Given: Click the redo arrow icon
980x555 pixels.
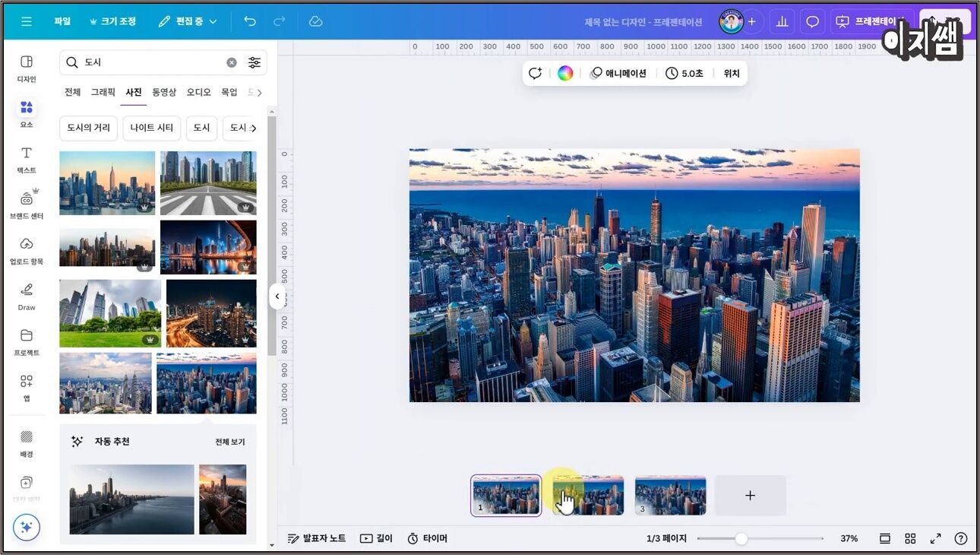Looking at the screenshot, I should pyautogui.click(x=279, y=21).
